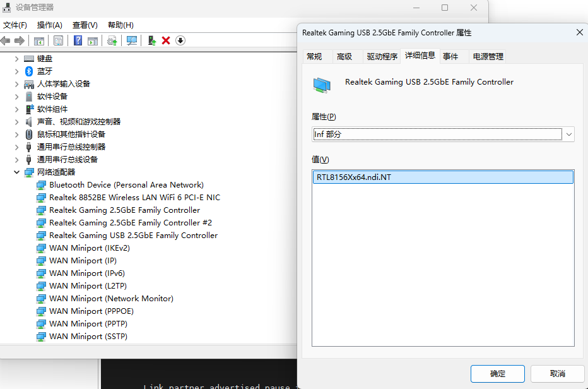Click the 软件组件 category icon
The image size is (588, 389).
(x=29, y=109)
